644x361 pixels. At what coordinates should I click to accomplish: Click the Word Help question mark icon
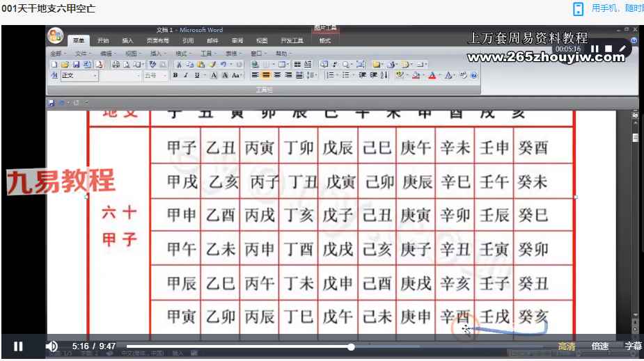click(634, 41)
